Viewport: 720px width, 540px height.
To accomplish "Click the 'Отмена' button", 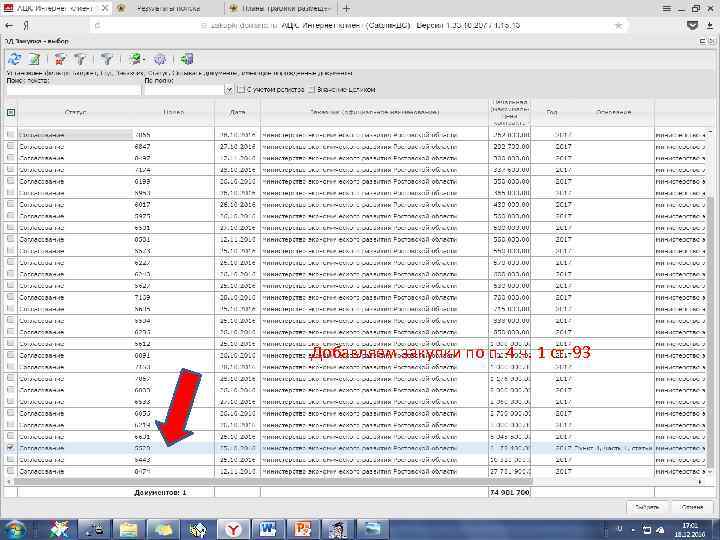I will (x=692, y=507).
